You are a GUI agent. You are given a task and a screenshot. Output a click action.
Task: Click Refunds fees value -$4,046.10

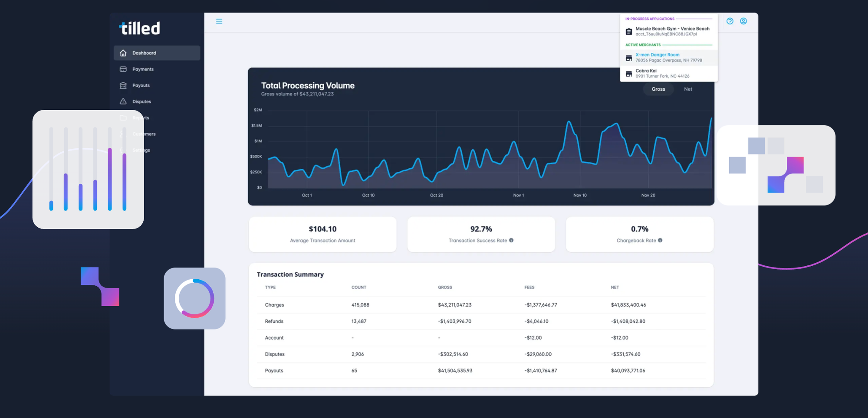click(536, 321)
